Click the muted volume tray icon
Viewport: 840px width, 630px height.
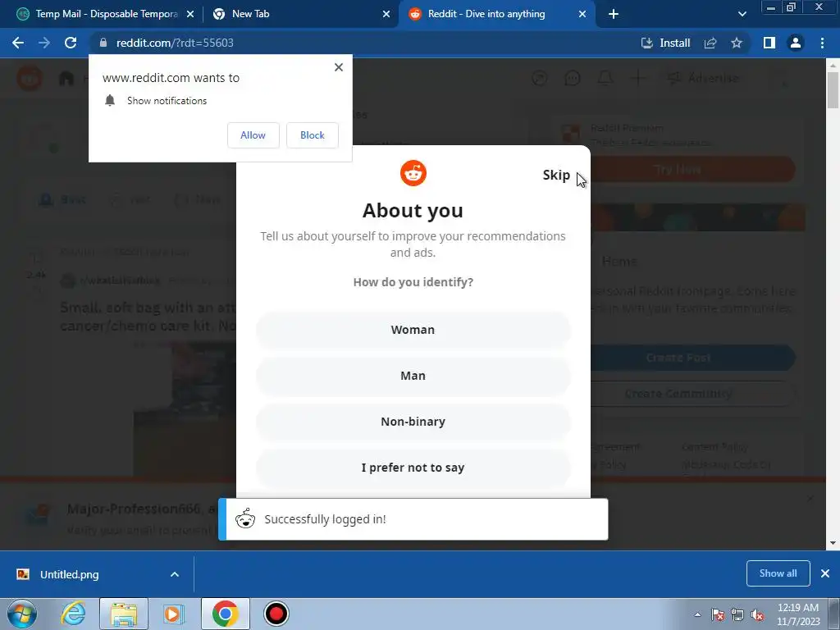[757, 614]
